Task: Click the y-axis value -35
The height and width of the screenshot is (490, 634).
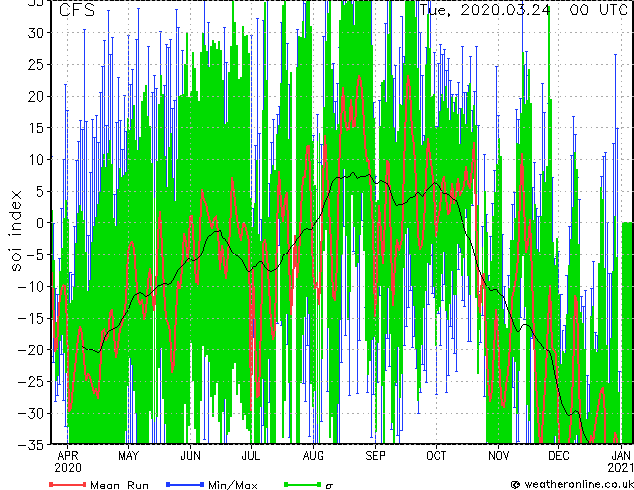Action: (32, 445)
